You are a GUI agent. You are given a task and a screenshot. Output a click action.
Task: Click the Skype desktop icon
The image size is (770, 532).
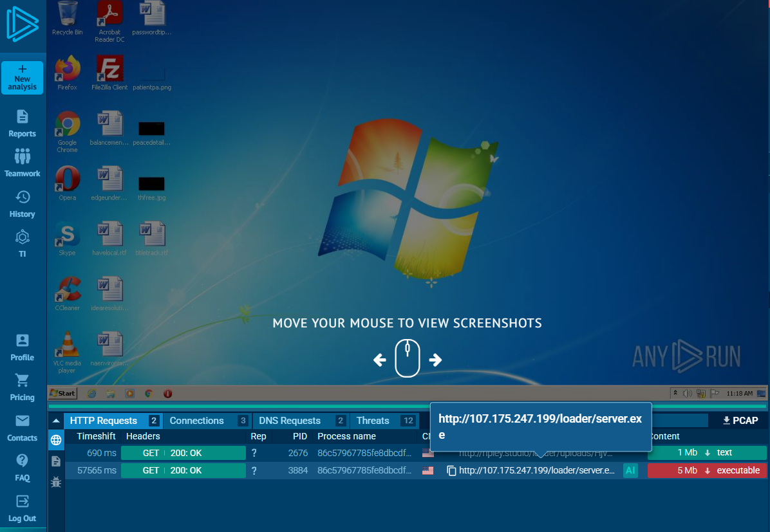[67, 239]
